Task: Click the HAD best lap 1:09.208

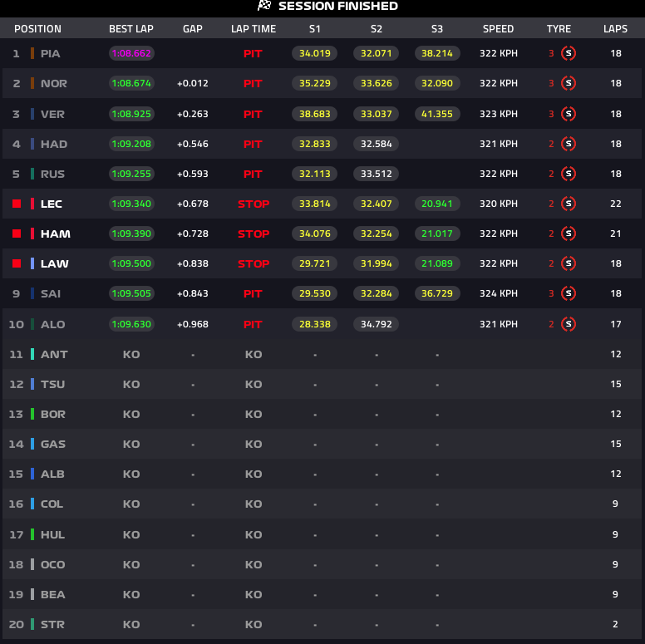Action: (131, 144)
